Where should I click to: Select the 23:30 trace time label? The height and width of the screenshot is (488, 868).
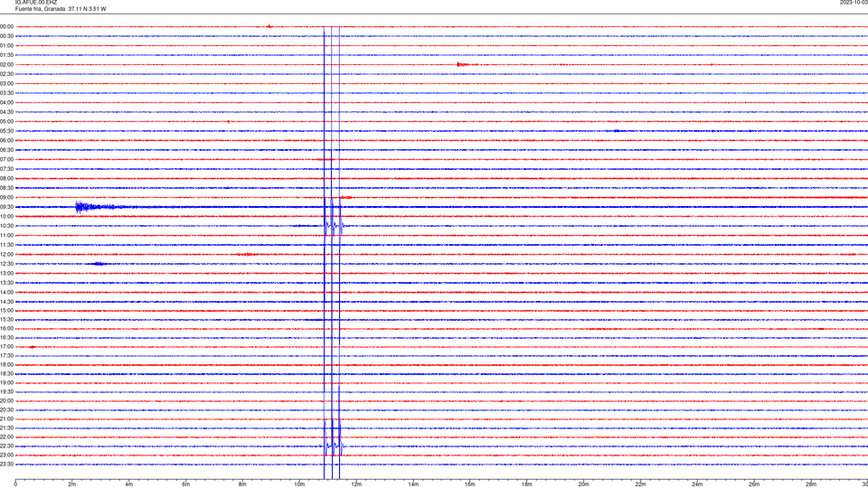pos(6,465)
